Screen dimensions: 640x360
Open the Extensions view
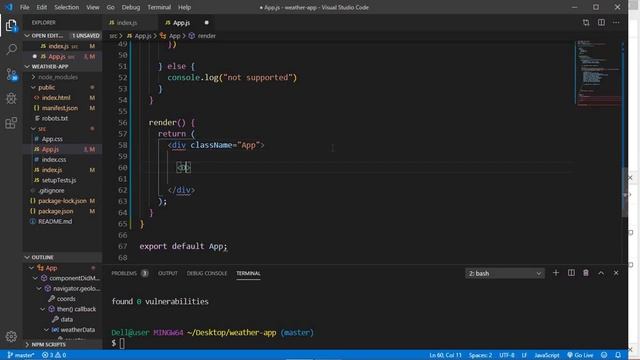click(x=11, y=122)
